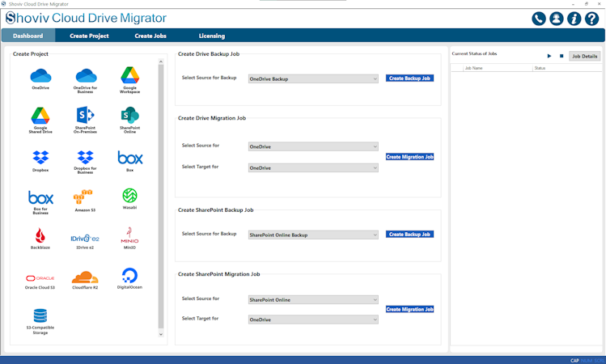Click Create Migration Job for SharePoint
The image size is (606, 364).
tap(409, 309)
